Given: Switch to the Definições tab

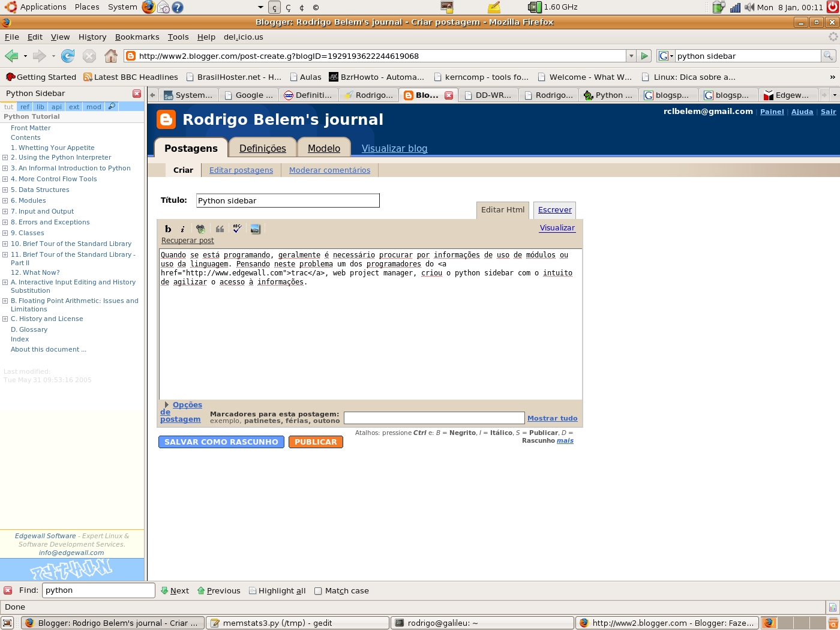Looking at the screenshot, I should [x=263, y=148].
